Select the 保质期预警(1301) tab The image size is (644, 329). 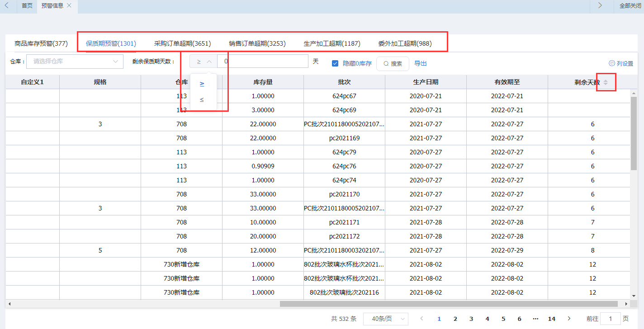(111, 43)
